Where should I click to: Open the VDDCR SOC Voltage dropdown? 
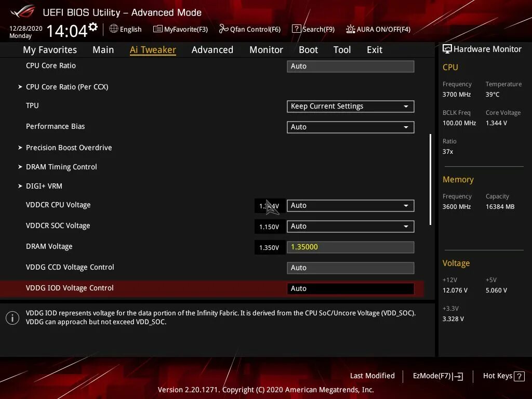tap(351, 227)
